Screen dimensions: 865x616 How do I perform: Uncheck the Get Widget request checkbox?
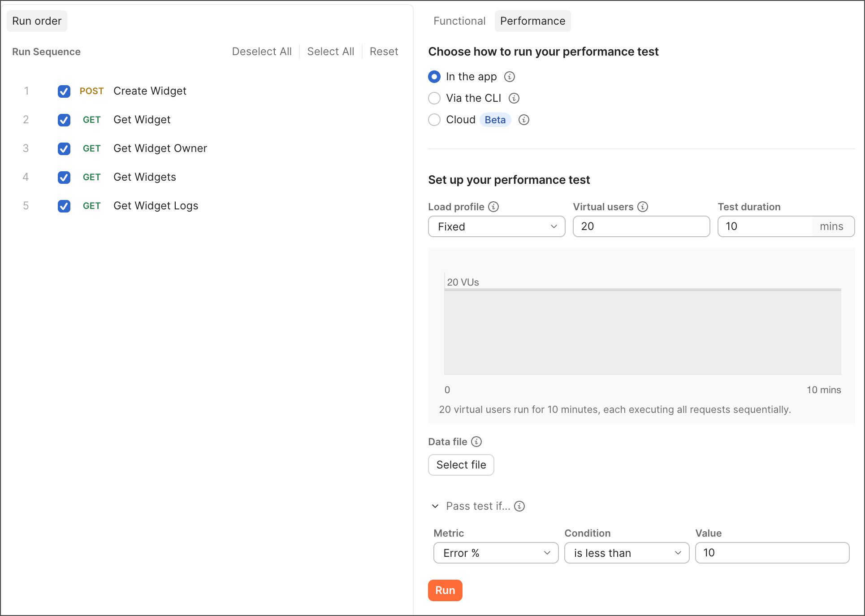tap(64, 120)
